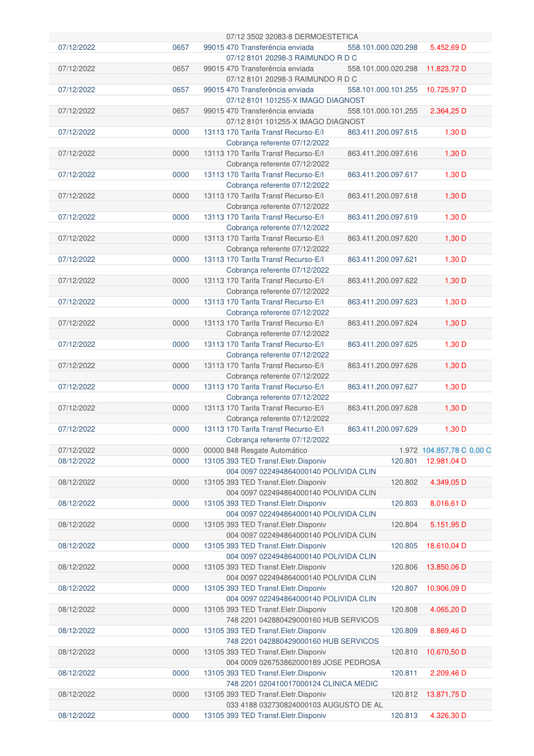Select the 5.452,69 D debit amount

click(448, 48)
